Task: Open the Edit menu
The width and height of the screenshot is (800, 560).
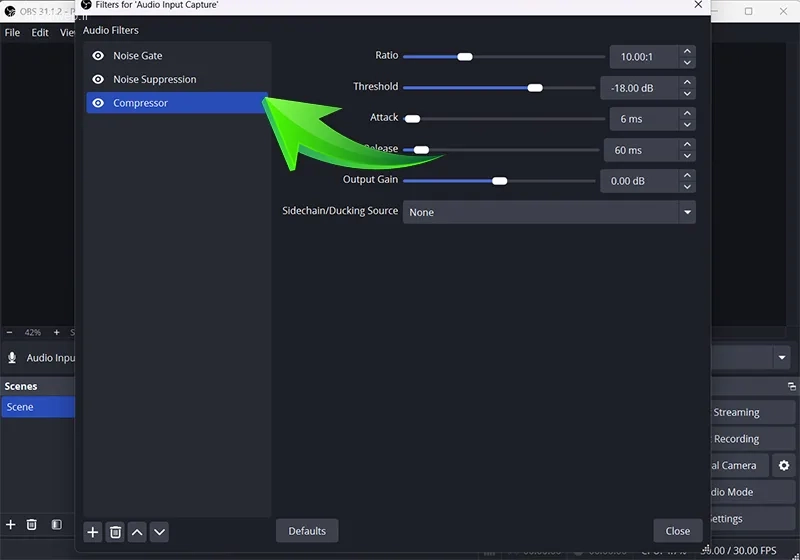Action: pos(40,33)
